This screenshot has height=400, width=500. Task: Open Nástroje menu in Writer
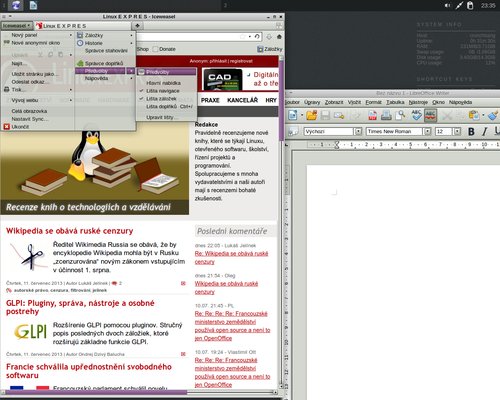point(418,102)
